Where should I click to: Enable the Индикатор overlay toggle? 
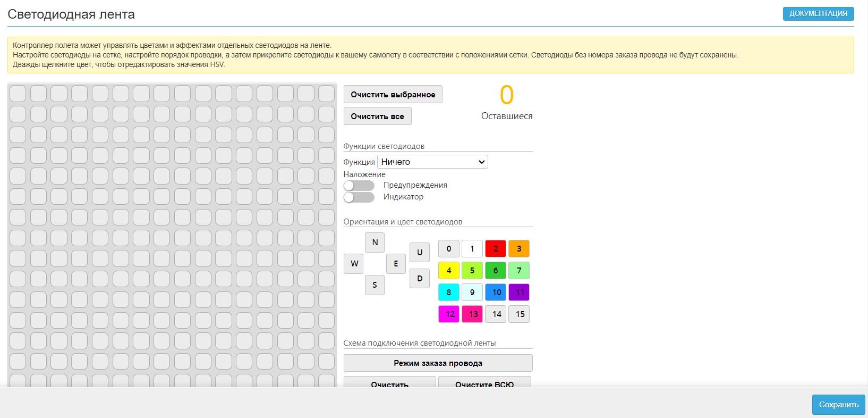point(359,197)
